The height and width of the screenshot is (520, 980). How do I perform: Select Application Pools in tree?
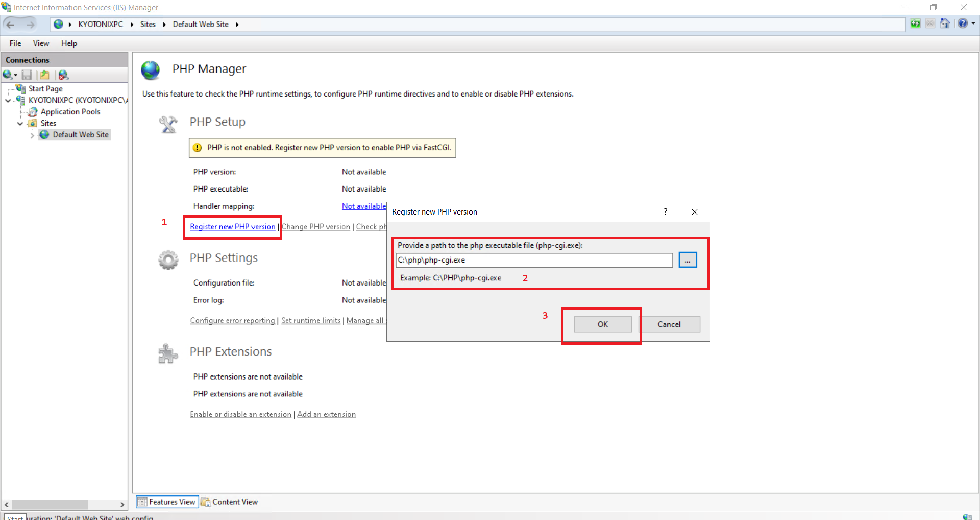tap(70, 112)
